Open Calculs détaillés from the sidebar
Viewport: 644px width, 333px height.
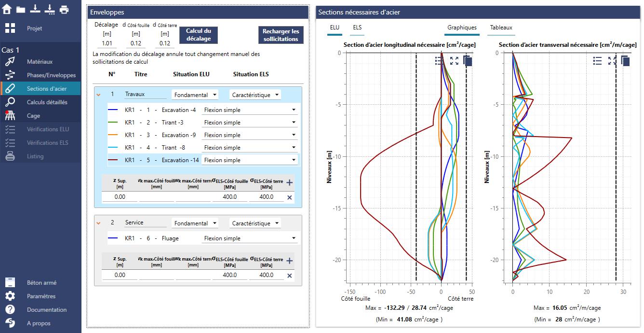click(x=47, y=102)
